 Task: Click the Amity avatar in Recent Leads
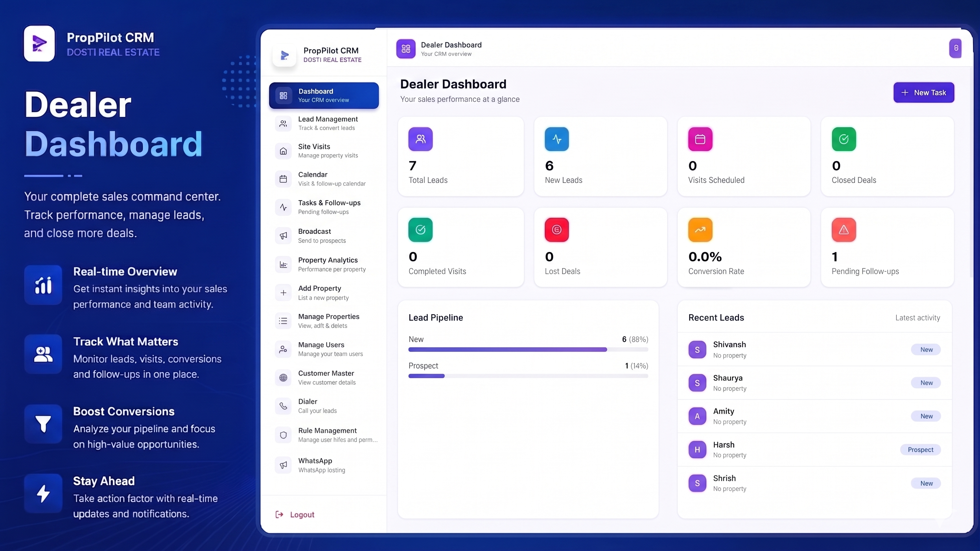(697, 416)
